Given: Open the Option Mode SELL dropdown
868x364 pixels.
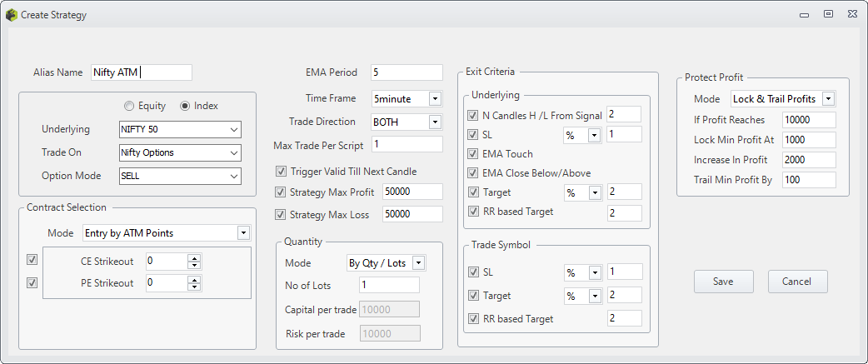Looking at the screenshot, I should tap(181, 176).
